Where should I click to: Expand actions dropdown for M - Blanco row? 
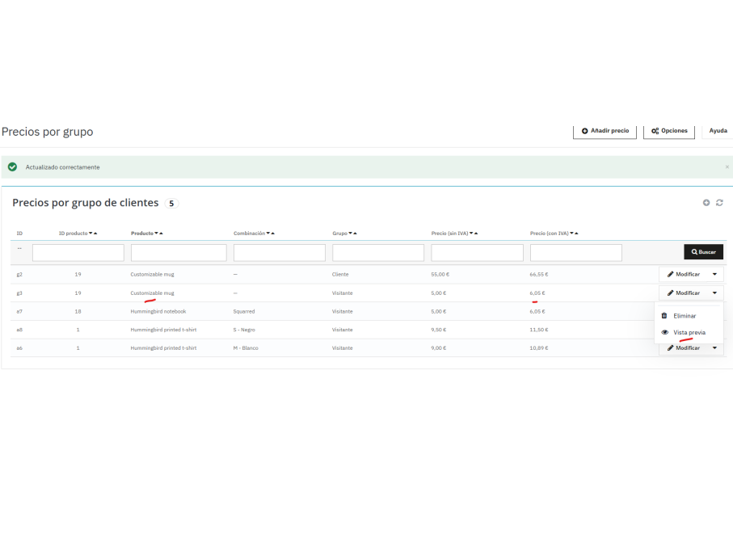pos(714,348)
